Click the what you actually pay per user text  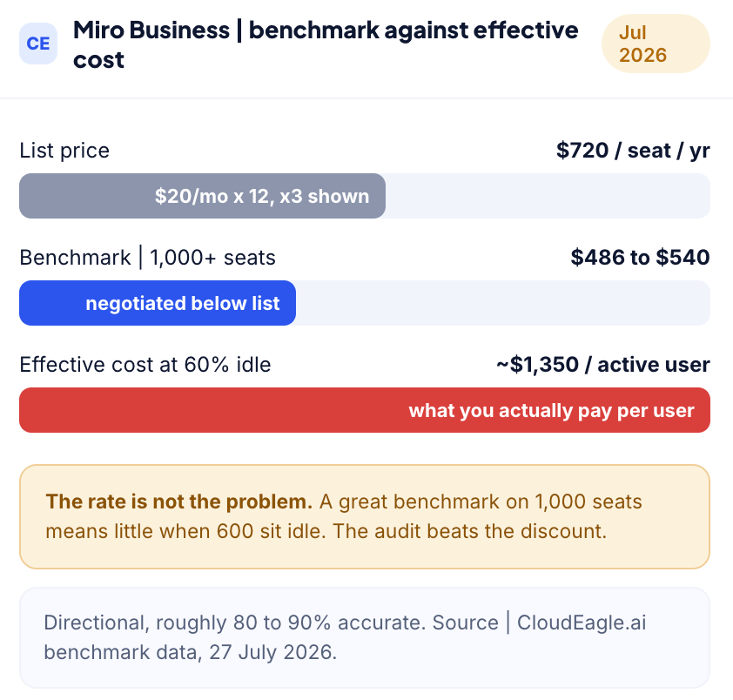(x=552, y=410)
